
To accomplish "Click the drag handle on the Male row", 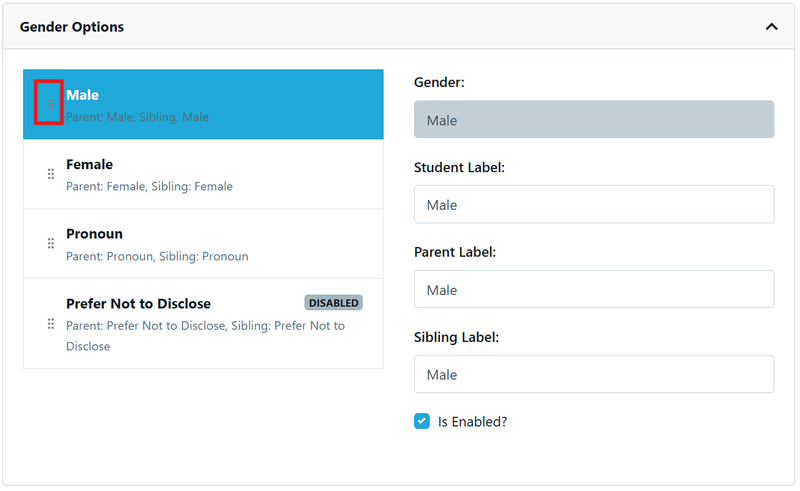I will pyautogui.click(x=51, y=105).
